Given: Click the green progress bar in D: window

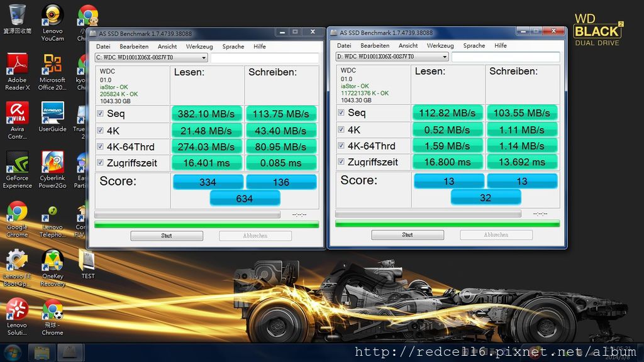Looking at the screenshot, I should 447,224.
